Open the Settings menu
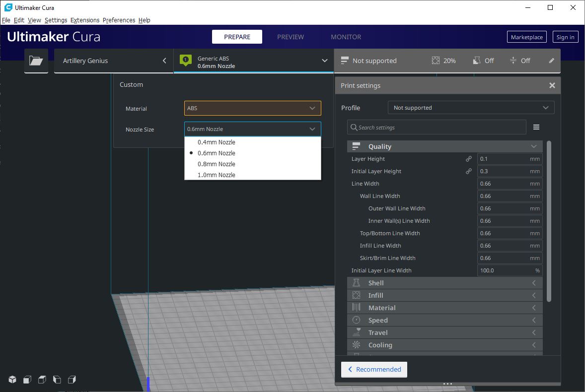Screen dimensions: 585x392 click(56, 20)
